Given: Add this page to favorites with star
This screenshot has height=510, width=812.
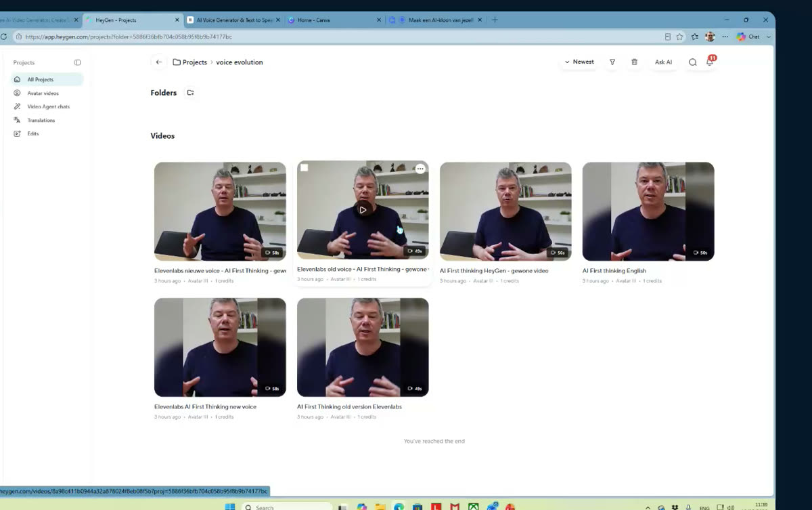Looking at the screenshot, I should (x=679, y=37).
